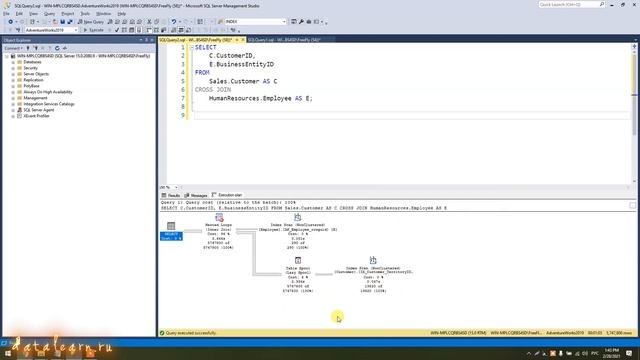The image size is (640, 360).
Task: Close the active SQLQuery2.sql tab
Action: tap(242, 40)
